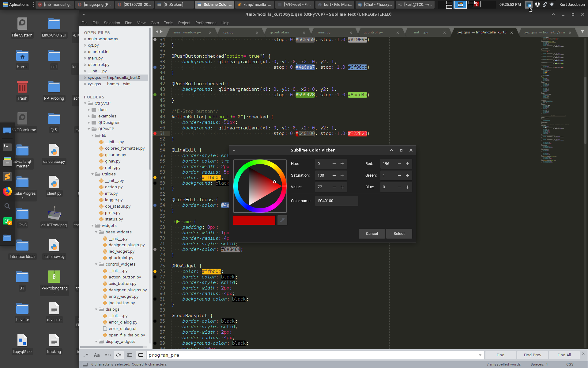
Task: Increase the Red channel with plus
Action: (407, 164)
